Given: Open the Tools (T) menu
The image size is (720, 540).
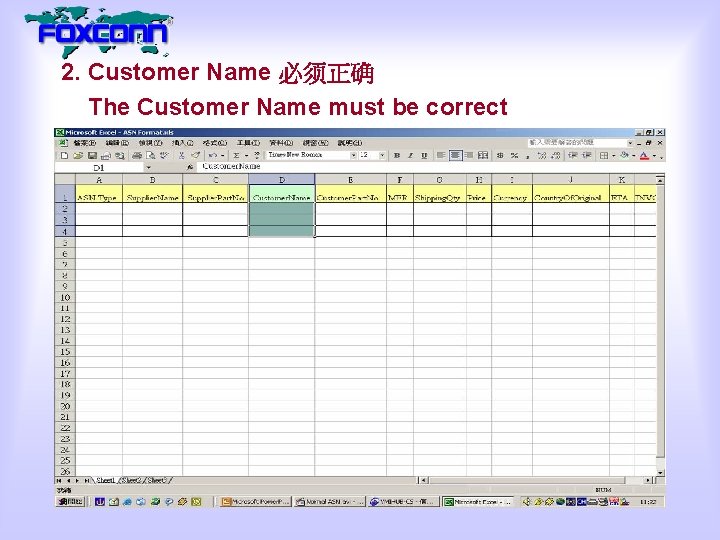Looking at the screenshot, I should [248, 143].
